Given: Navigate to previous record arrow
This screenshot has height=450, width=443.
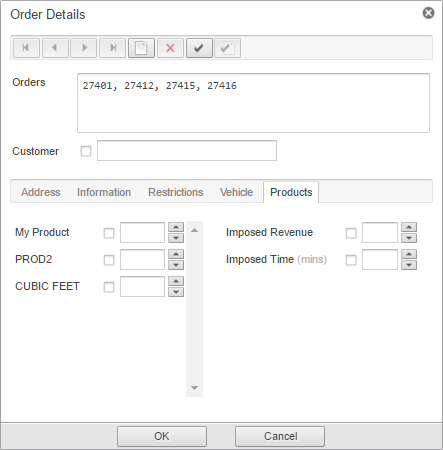Looking at the screenshot, I should coord(55,48).
